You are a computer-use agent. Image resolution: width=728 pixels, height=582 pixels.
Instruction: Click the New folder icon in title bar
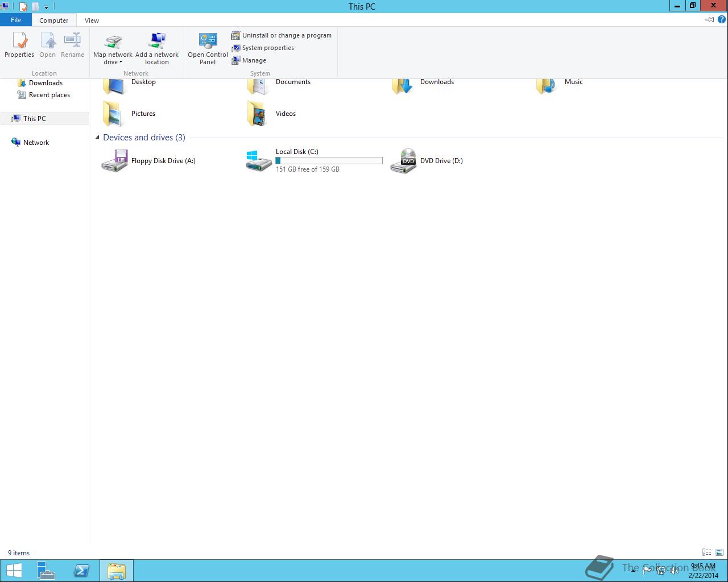(x=36, y=7)
